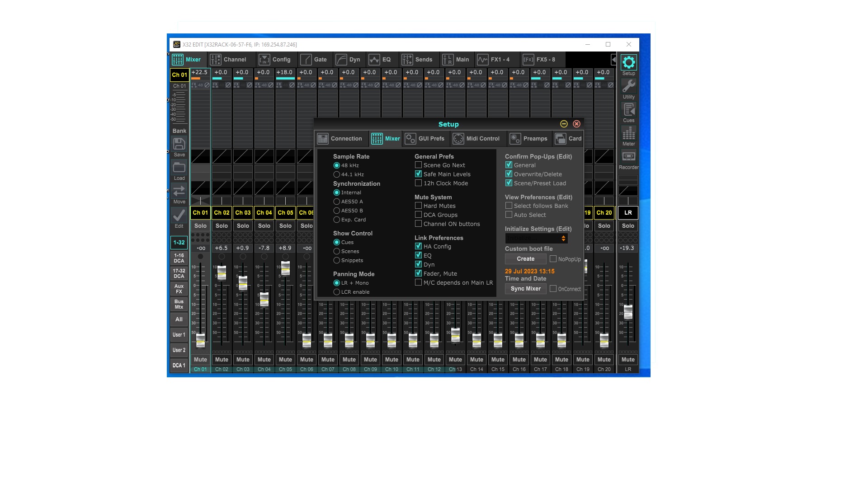868x488 pixels.
Task: Click the Save bank icon
Action: 179,145
